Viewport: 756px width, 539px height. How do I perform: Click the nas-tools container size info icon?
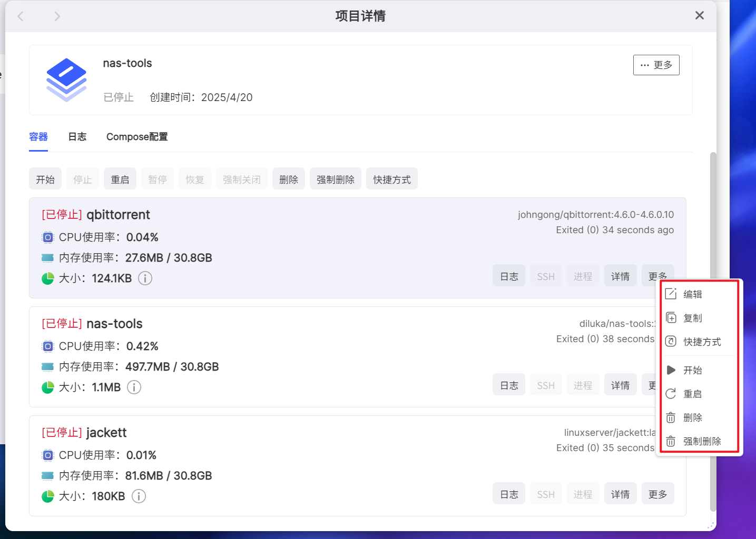(x=134, y=387)
